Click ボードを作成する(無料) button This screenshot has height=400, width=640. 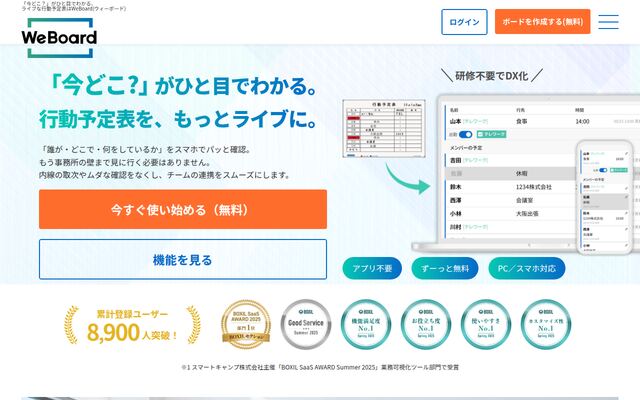point(542,22)
